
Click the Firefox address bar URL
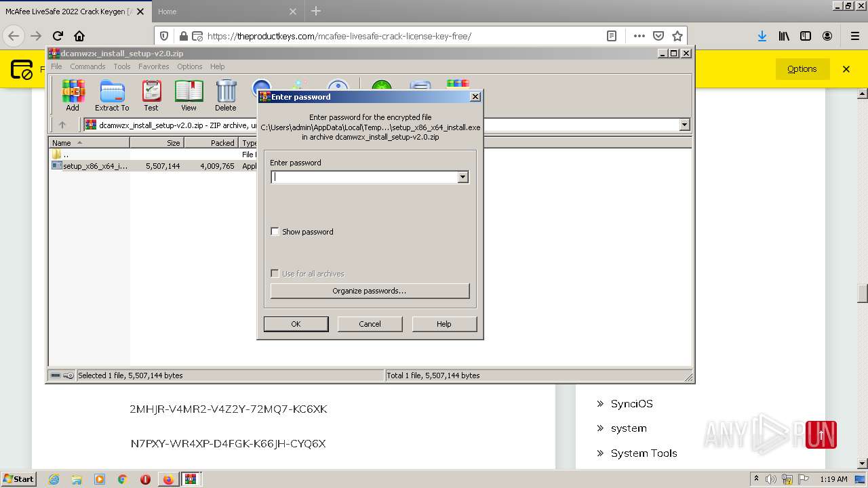339,36
